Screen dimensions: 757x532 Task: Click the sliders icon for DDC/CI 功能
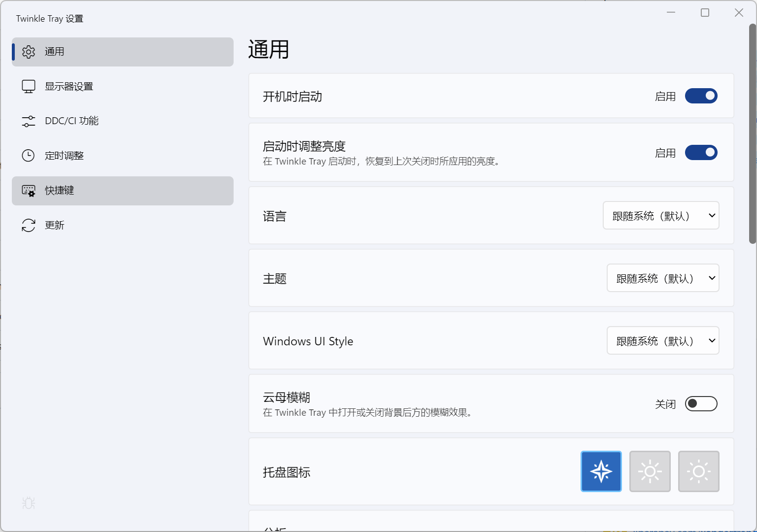point(29,121)
